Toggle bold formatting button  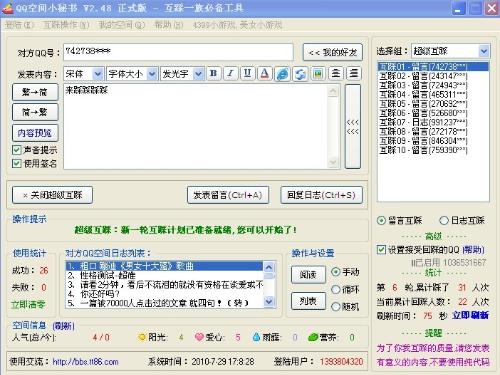pyautogui.click(x=214, y=73)
